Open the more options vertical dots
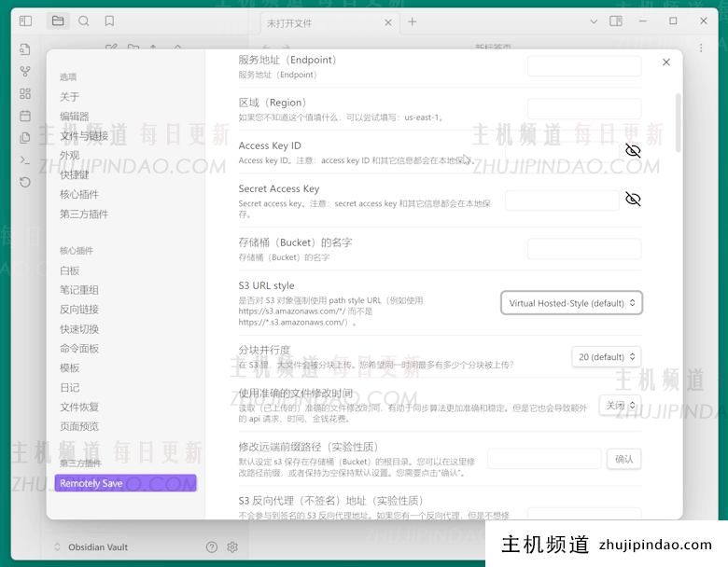 (701, 48)
